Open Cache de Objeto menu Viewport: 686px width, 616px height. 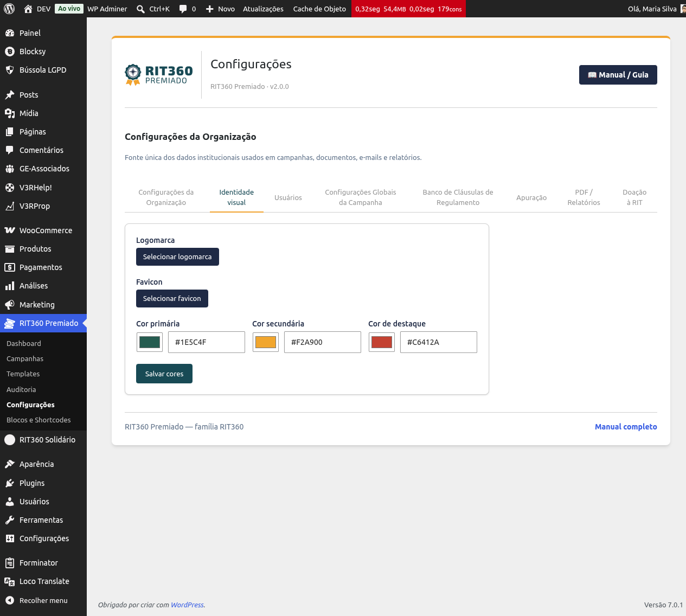(x=319, y=9)
